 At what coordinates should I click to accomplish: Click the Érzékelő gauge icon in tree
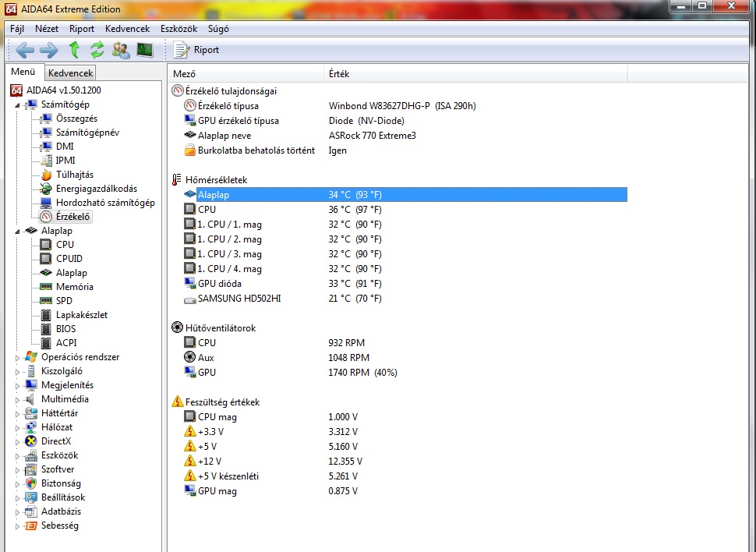[46, 217]
